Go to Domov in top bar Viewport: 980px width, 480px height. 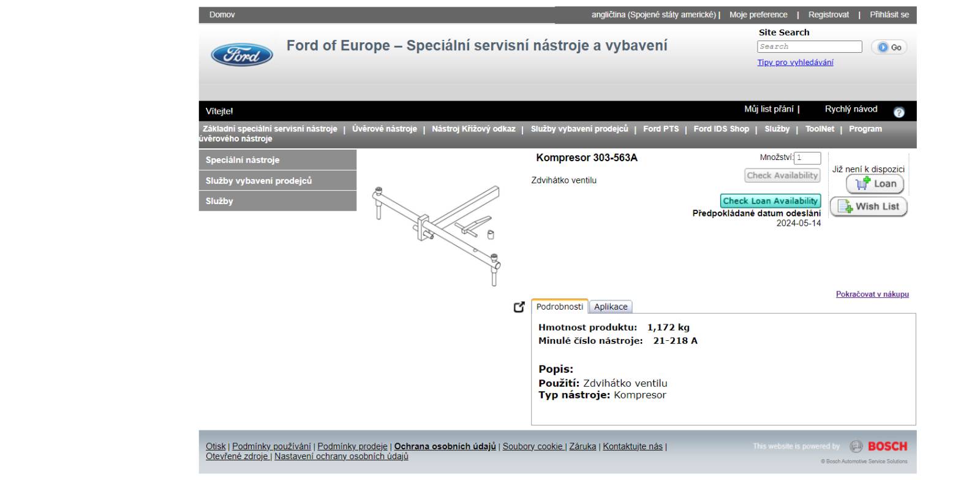[x=222, y=15]
